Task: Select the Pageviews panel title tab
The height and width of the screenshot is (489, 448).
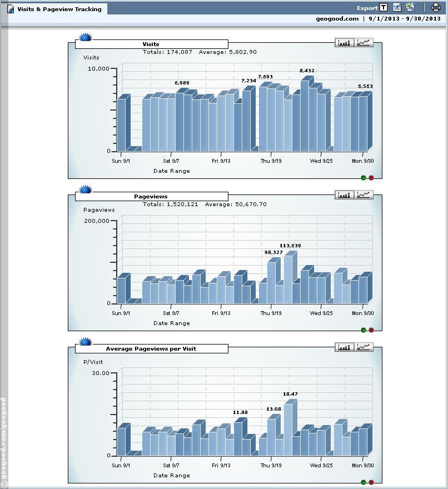Action: click(x=151, y=197)
